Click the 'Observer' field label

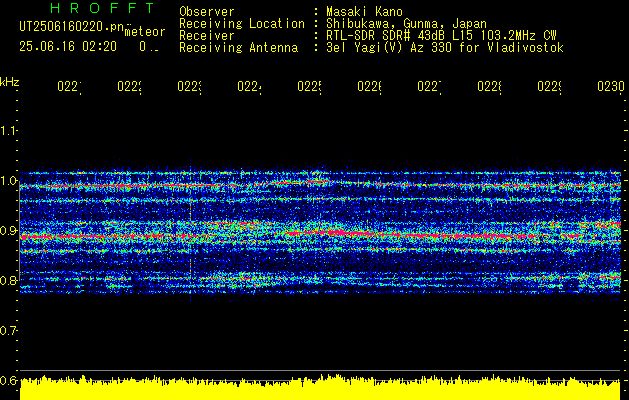(x=207, y=11)
